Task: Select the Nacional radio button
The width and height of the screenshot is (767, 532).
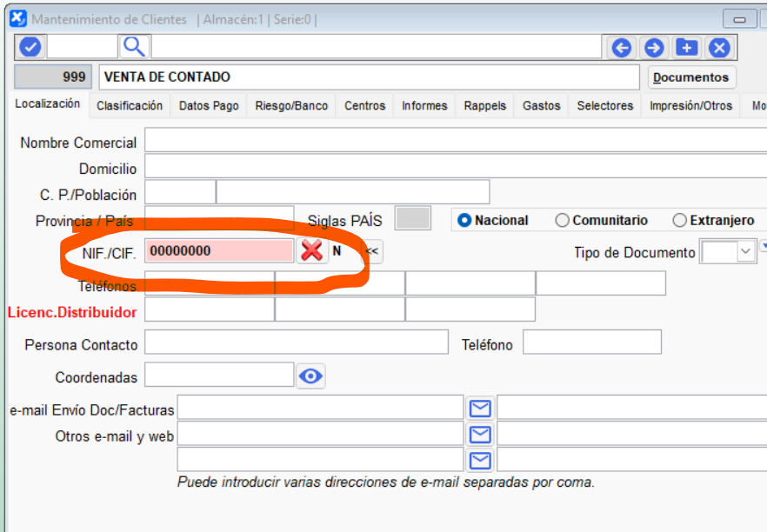Action: [464, 221]
